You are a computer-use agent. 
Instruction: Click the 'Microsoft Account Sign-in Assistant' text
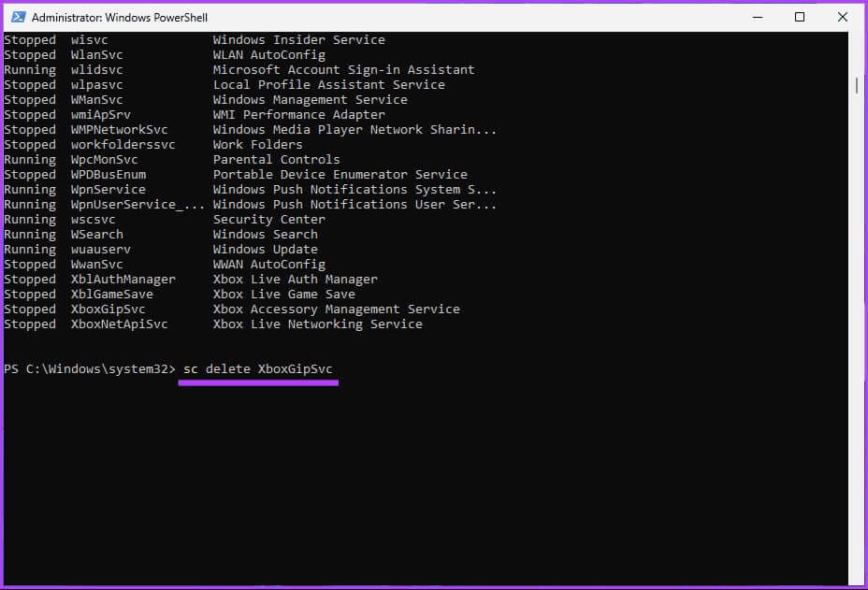point(343,70)
